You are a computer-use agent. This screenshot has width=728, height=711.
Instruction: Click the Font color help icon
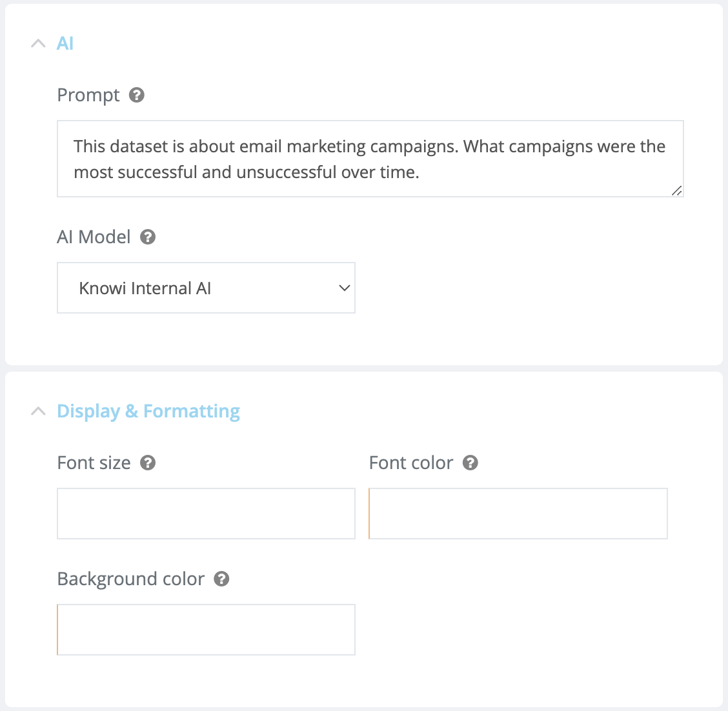[x=470, y=463]
